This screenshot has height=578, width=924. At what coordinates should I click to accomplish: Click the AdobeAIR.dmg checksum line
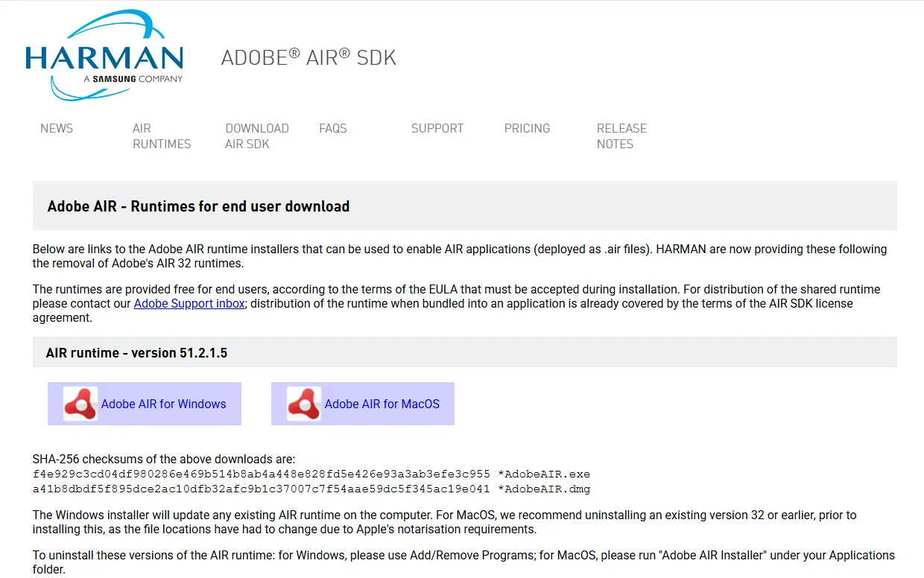(311, 489)
